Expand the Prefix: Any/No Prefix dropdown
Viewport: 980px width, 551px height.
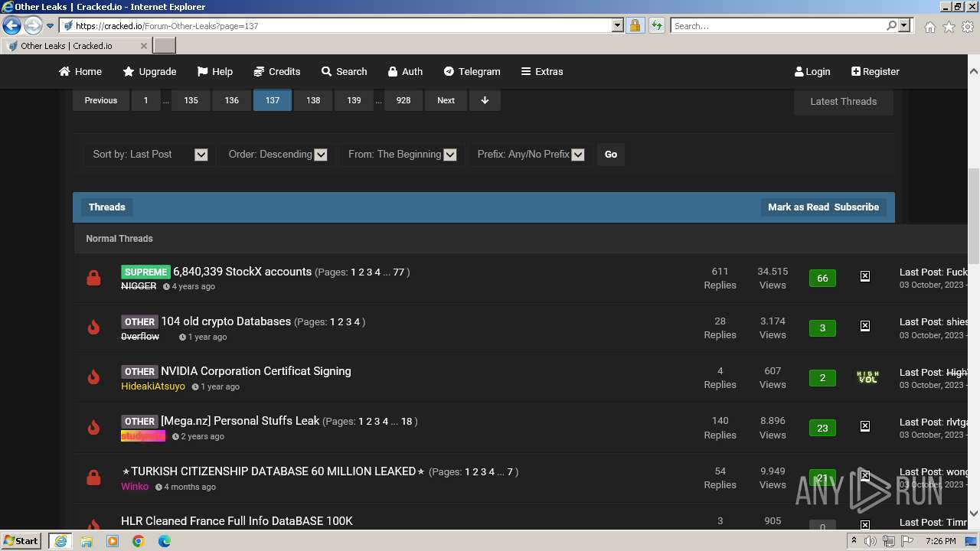531,154
